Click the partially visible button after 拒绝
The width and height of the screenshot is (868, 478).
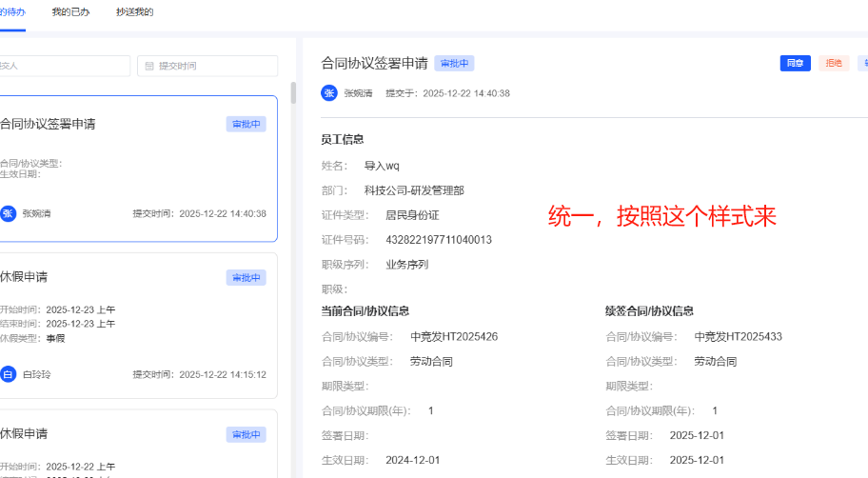[862, 64]
